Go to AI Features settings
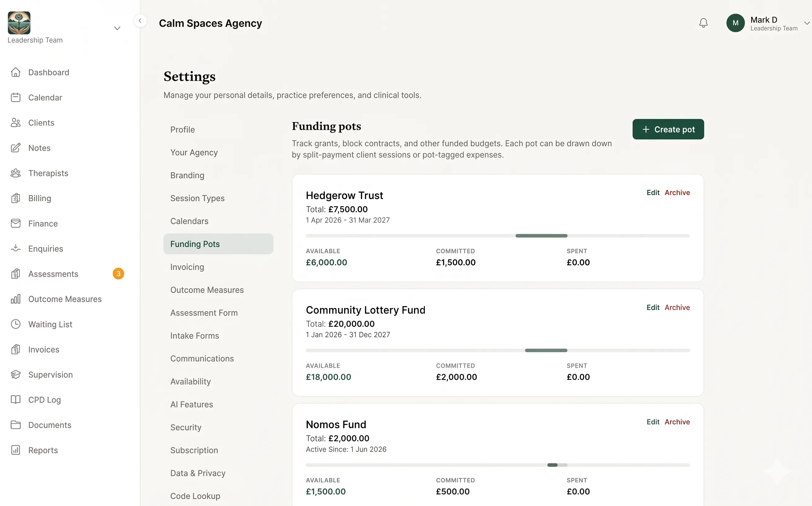 (192, 404)
